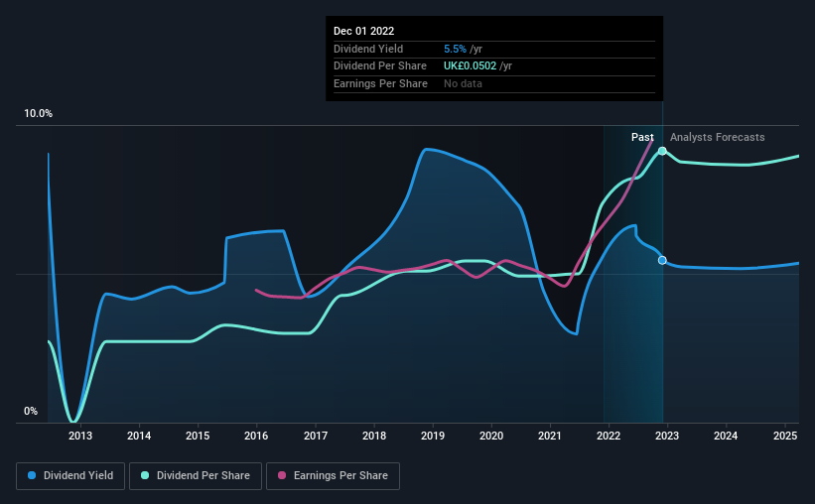Click the 2016 x-axis label
815x504 pixels.
(x=256, y=436)
